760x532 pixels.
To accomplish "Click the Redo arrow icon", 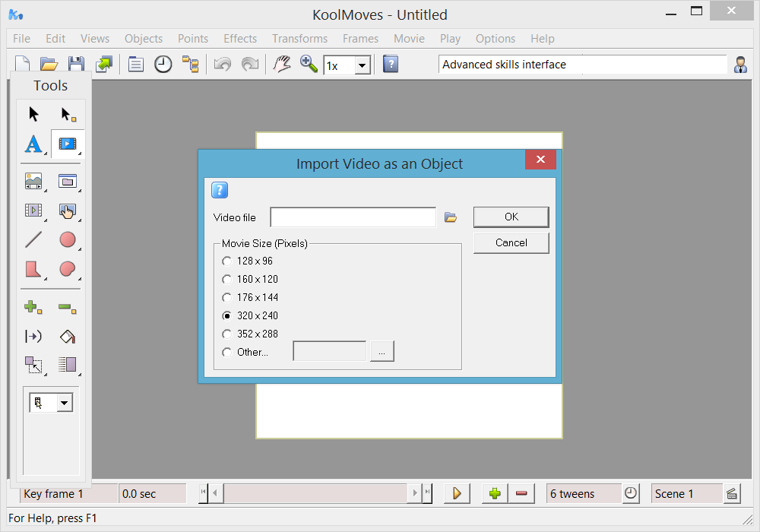I will coord(250,64).
